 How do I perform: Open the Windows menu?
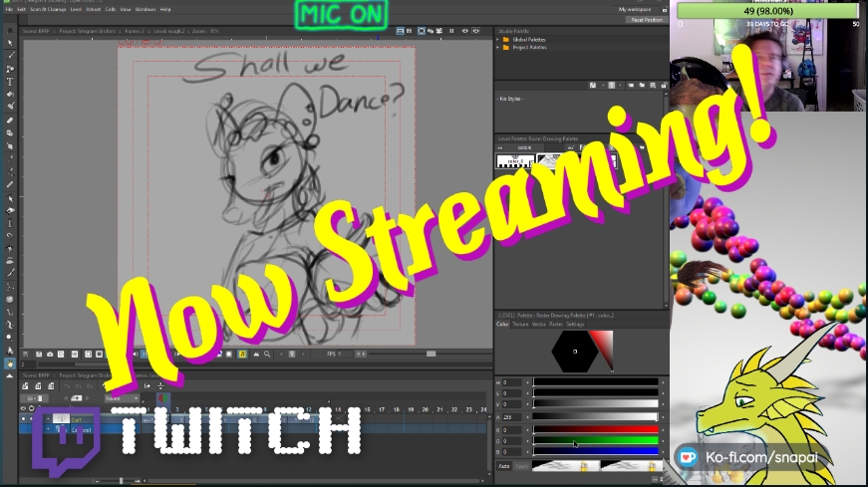coord(145,9)
